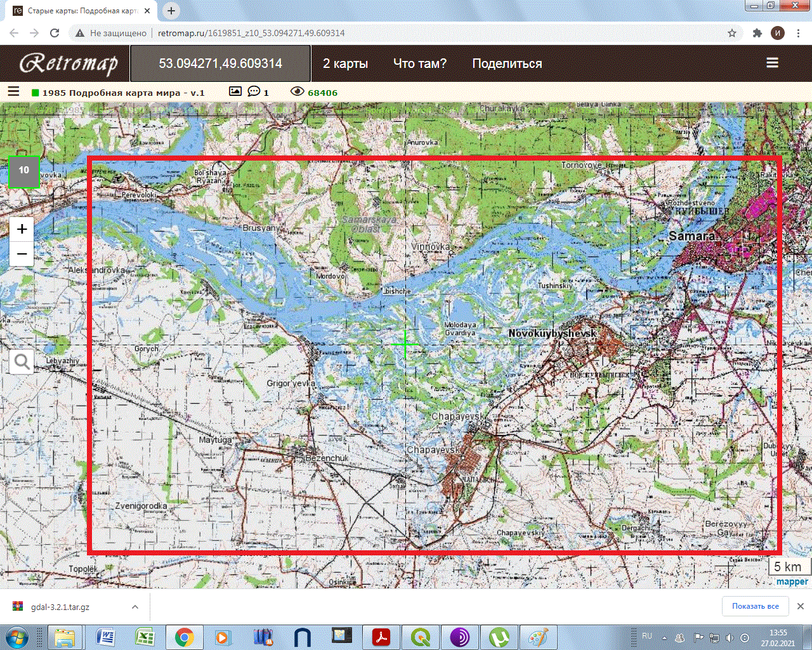The width and height of the screenshot is (812, 650).
Task: Zoom out the map with minus button
Action: tap(22, 255)
